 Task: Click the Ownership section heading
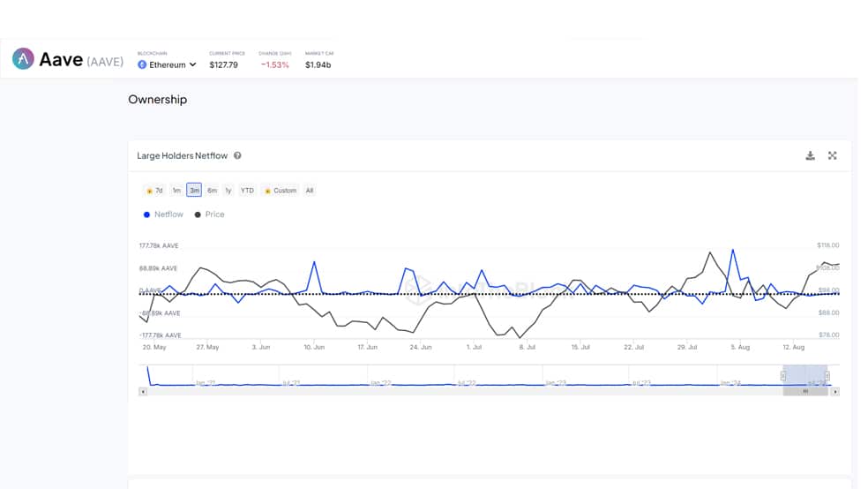point(158,100)
